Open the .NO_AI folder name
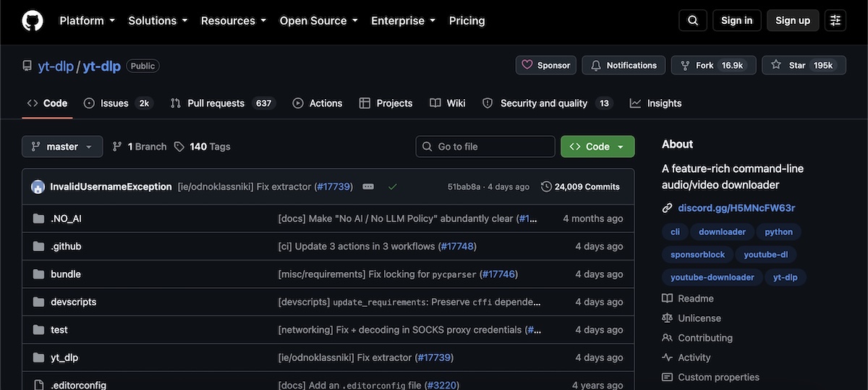868x390 pixels. pos(67,219)
